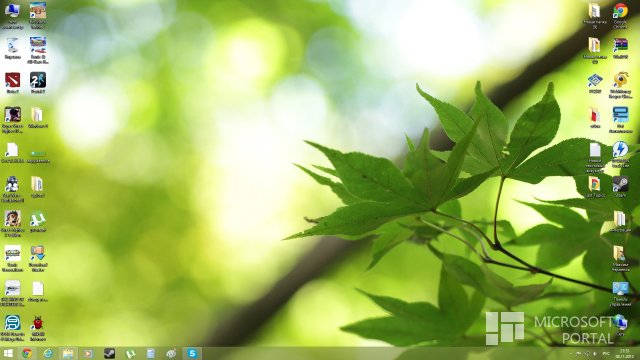Select the red ladybug desktop shortcut
The width and height of the screenshot is (640, 360).
click(38, 323)
